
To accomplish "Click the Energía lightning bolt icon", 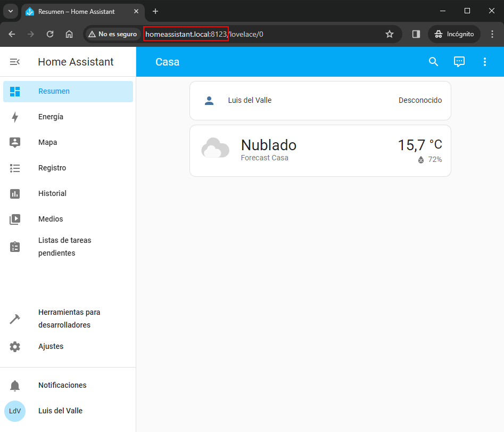I will (15, 117).
